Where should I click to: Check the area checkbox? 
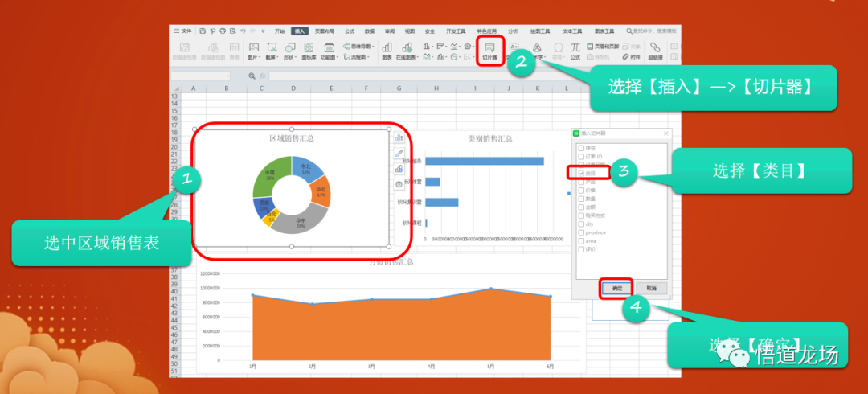581,241
